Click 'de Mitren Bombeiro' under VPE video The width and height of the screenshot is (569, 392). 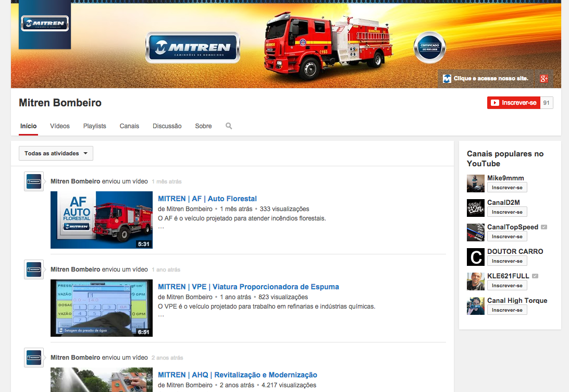tap(185, 297)
